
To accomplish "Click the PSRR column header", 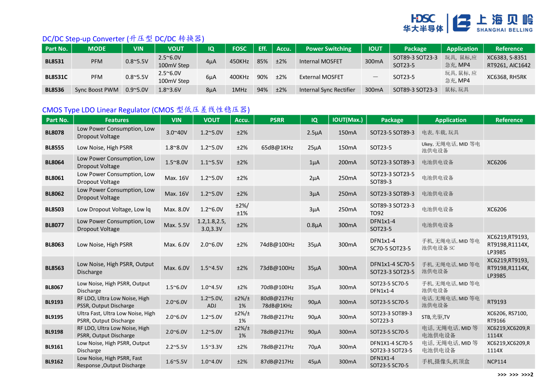I will [277, 120].
